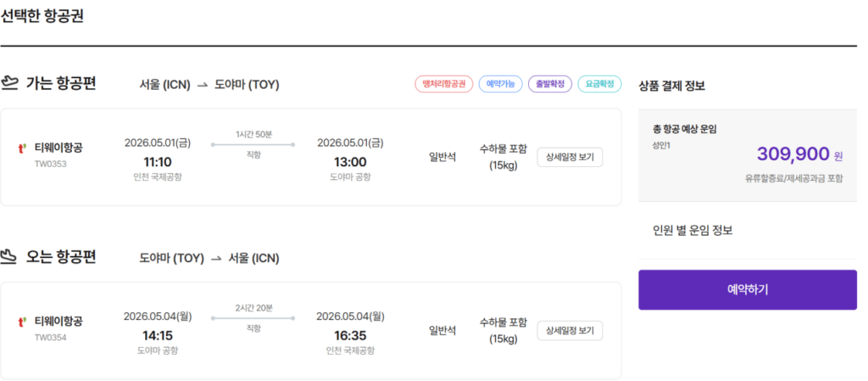
Task: Select the blue 예약가능 badge
Action: click(x=500, y=84)
